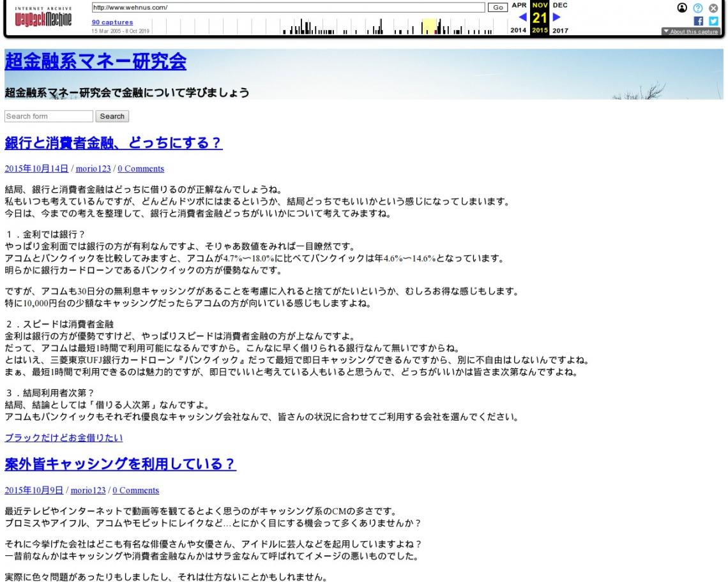Open the Wayback Machine logo home link
Viewport: 728px width, 582px height.
(43, 18)
